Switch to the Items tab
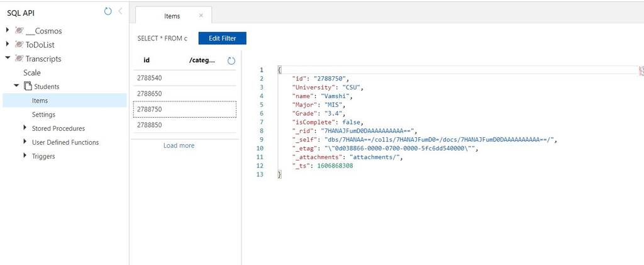This screenshot has height=265, width=644. (x=172, y=16)
